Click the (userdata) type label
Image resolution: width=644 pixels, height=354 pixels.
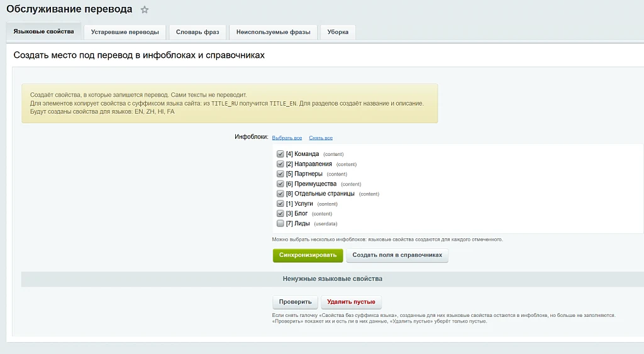(326, 224)
